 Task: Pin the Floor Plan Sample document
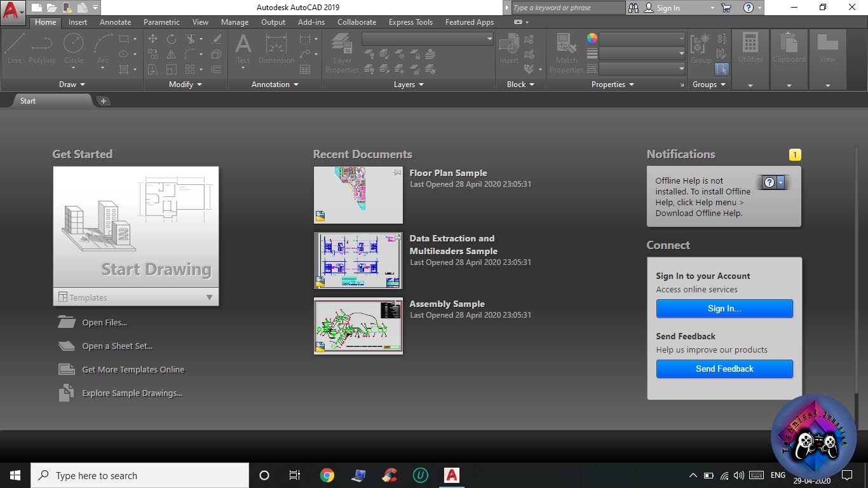click(x=398, y=172)
